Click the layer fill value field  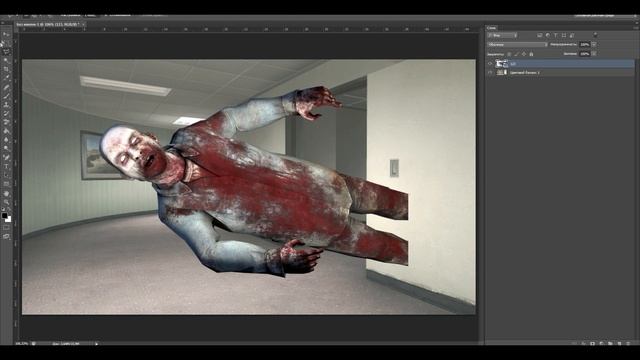585,54
